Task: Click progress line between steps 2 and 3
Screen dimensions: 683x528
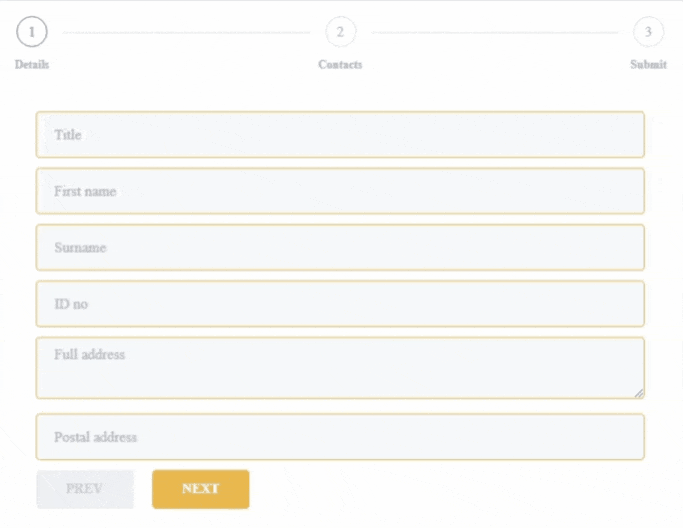Action: click(x=494, y=33)
